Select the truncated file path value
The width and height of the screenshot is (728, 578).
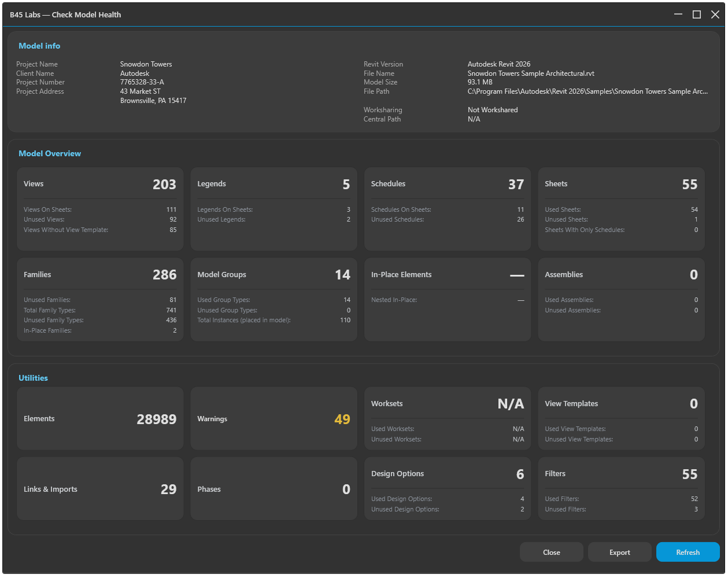tap(587, 91)
